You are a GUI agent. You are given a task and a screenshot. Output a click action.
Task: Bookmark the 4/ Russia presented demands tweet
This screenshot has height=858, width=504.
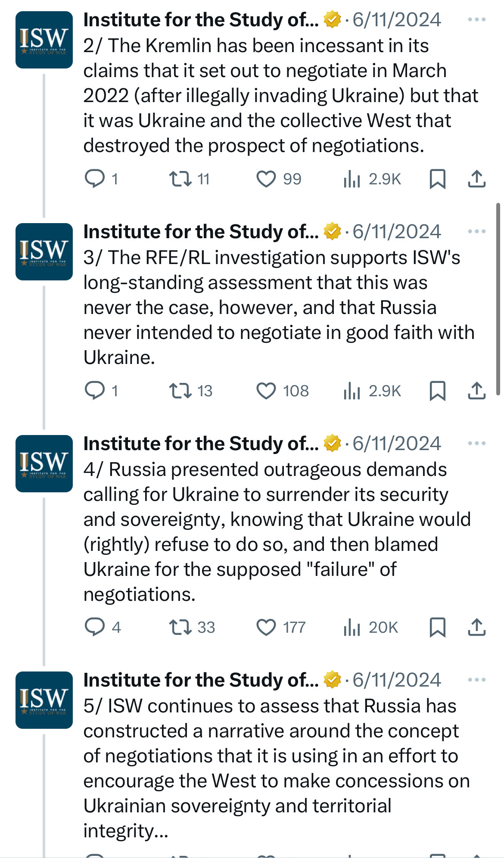point(437,627)
